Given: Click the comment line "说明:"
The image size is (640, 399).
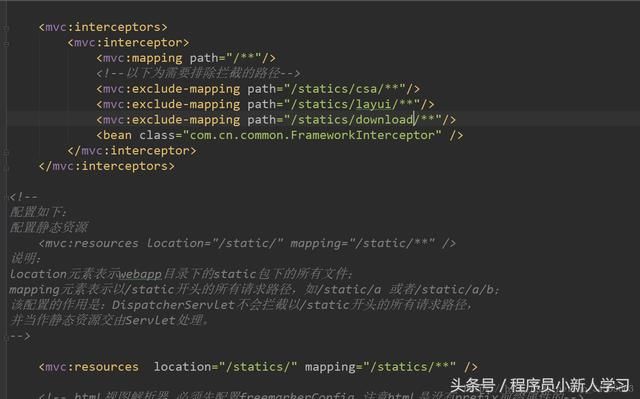Looking at the screenshot, I should tap(25, 259).
